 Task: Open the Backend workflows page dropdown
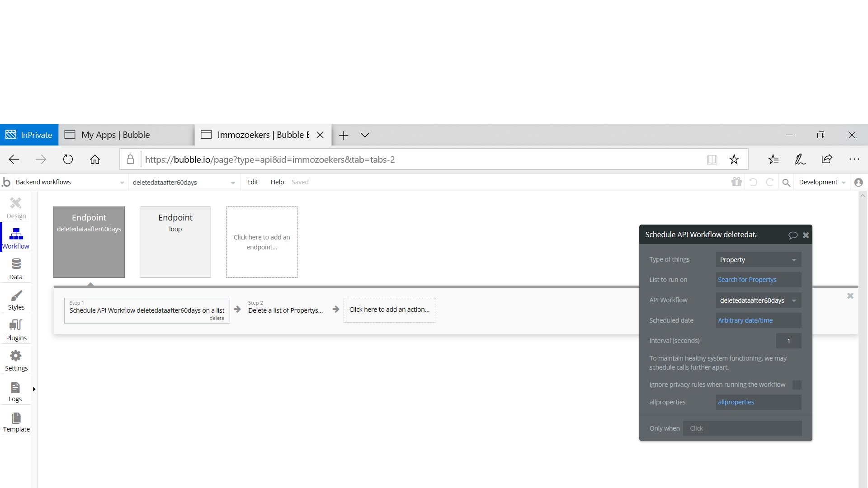point(70,182)
